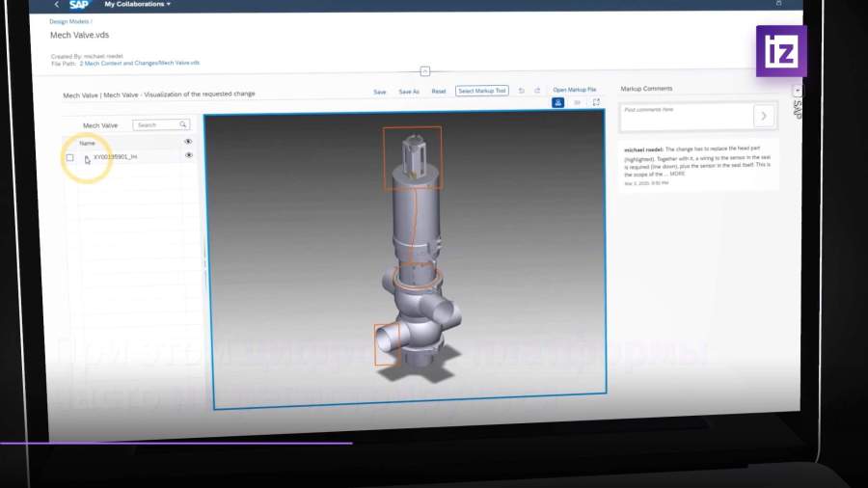868x488 pixels.
Task: Send the comment with the arrow button
Action: (764, 116)
